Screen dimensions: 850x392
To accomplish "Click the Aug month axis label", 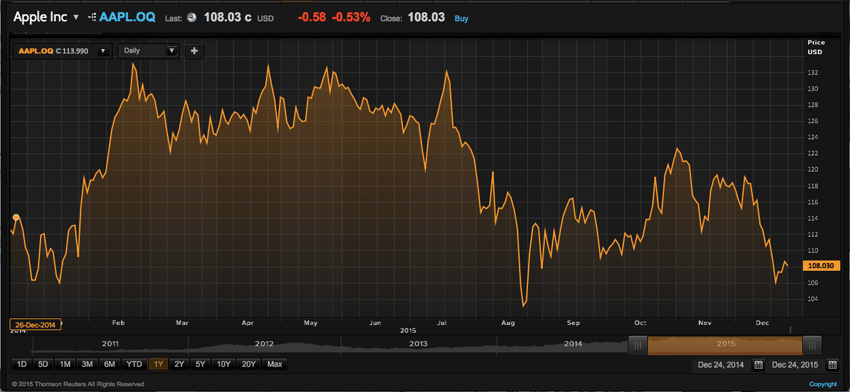I will 507,323.
